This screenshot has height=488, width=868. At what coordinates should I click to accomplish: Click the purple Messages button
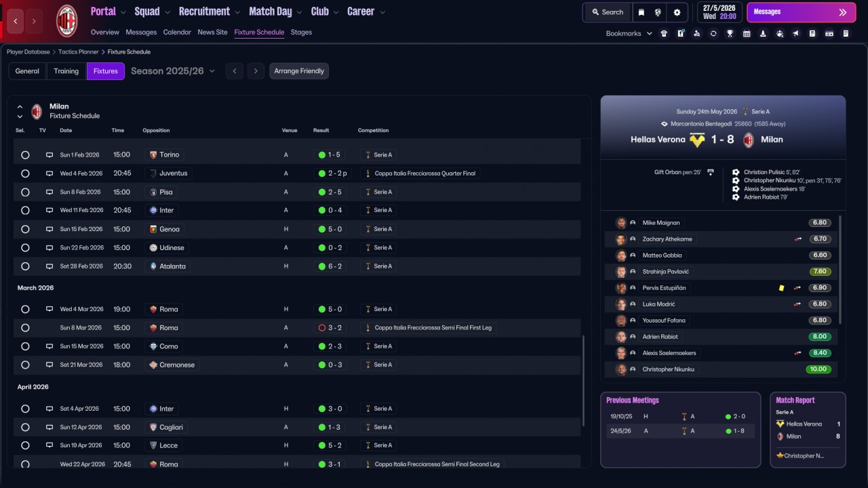click(801, 12)
